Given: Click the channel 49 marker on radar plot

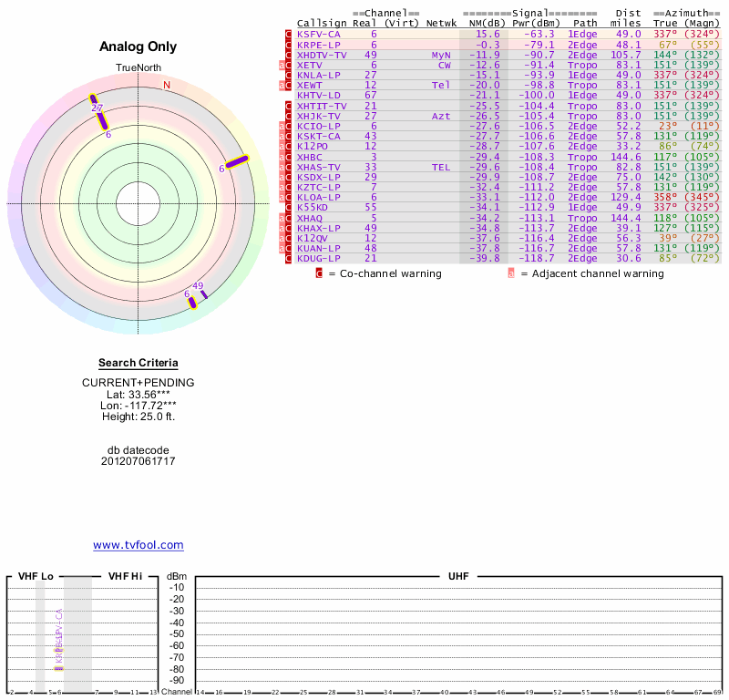Looking at the screenshot, I should point(199,285).
